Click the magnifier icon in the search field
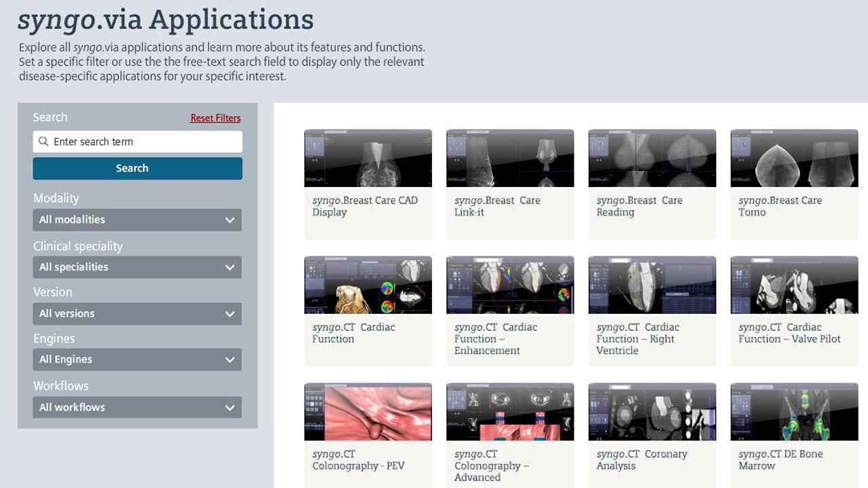The image size is (868, 488). (x=43, y=141)
